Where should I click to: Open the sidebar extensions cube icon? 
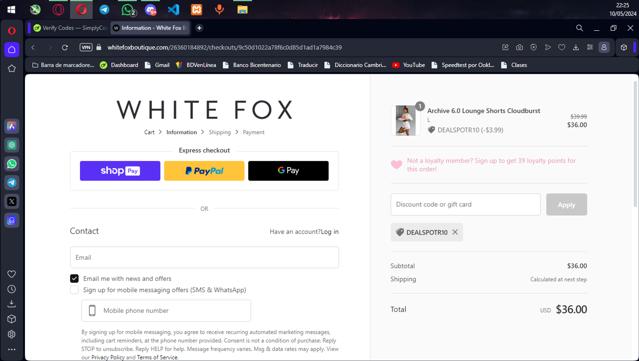[x=12, y=319]
